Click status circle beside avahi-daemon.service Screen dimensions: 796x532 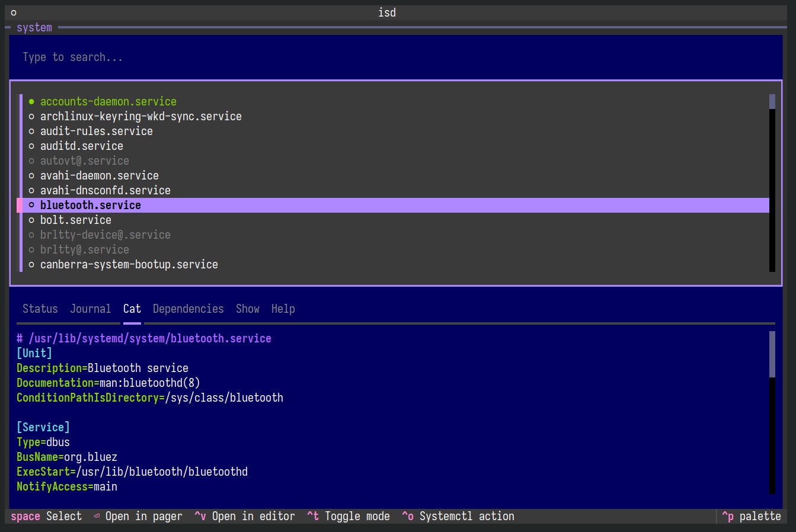pyautogui.click(x=31, y=175)
